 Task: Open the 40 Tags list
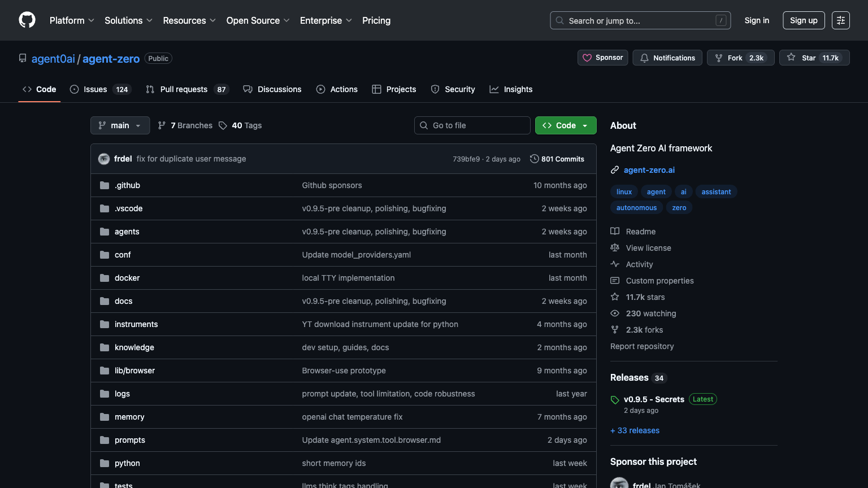240,125
